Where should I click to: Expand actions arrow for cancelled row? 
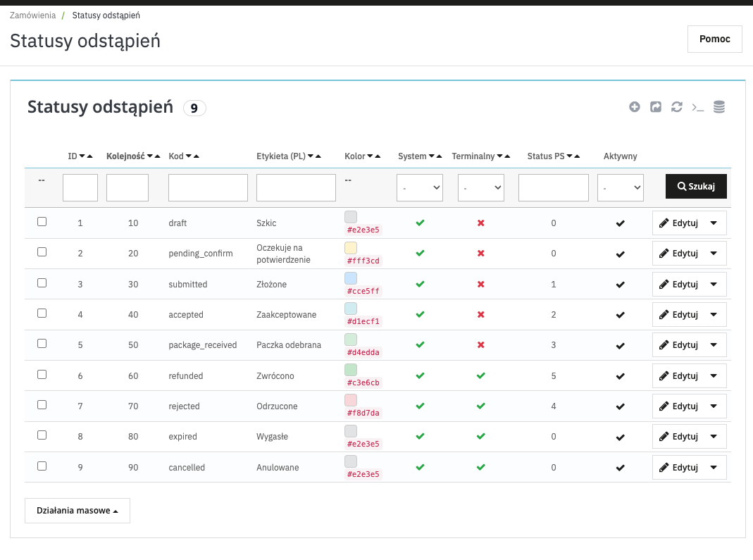(714, 467)
